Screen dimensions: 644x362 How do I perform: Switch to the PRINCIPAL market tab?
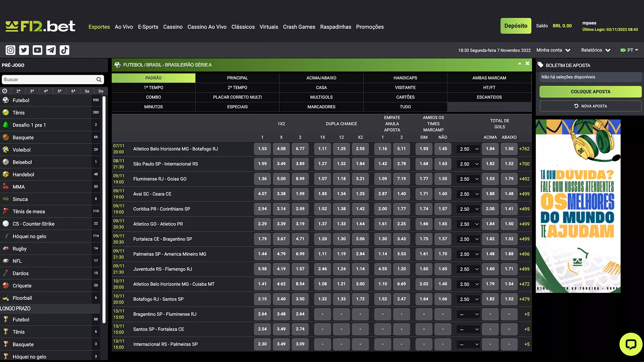click(x=237, y=78)
